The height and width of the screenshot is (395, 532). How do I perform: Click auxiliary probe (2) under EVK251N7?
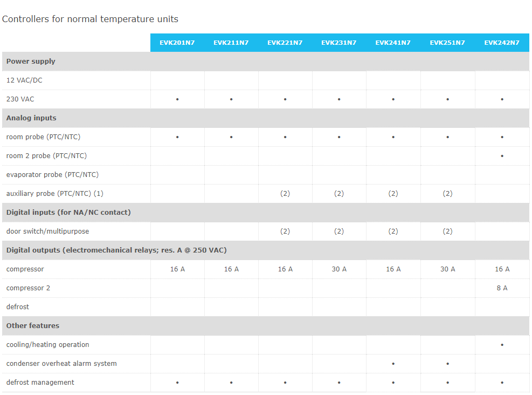pyautogui.click(x=447, y=194)
